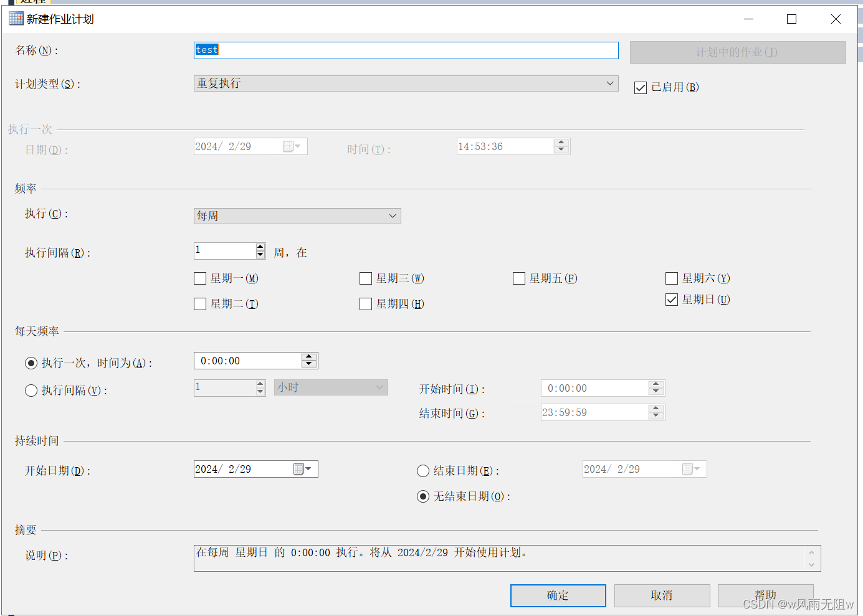Open the 执行 frequency dropdown showing 每周
Viewport: 863px width, 616px height.
coord(297,216)
